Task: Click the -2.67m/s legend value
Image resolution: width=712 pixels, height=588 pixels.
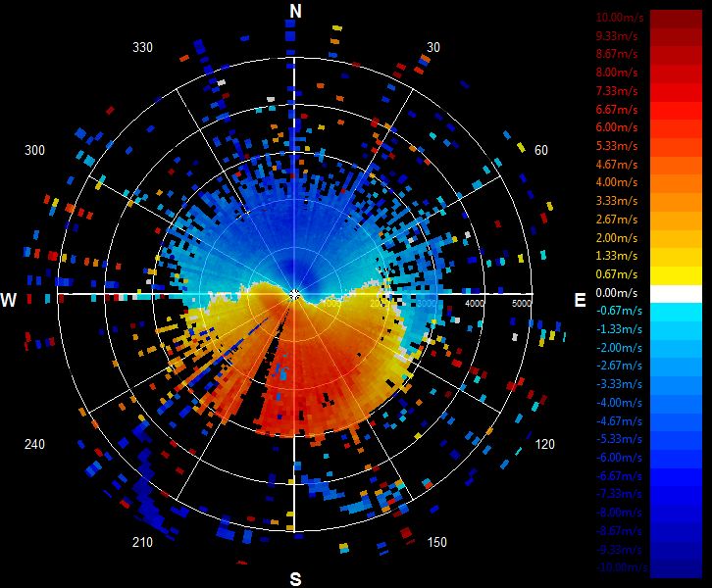Action: [620, 367]
